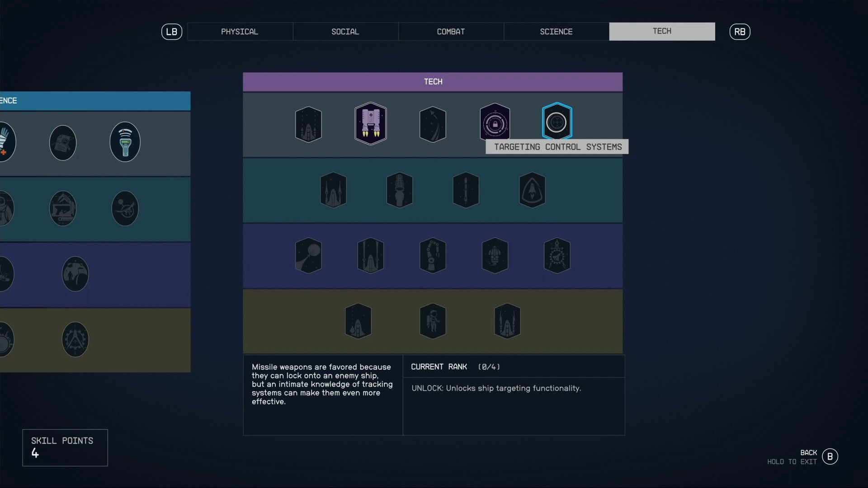
Task: Click the SKILL POINTS counter box
Action: tap(65, 447)
